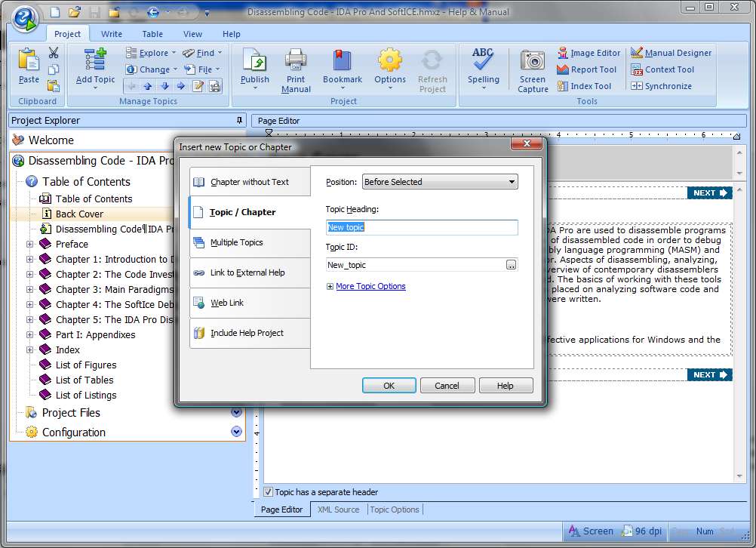This screenshot has width=756, height=548.
Task: Open the Position dropdown 'Before Selected'
Action: point(440,182)
